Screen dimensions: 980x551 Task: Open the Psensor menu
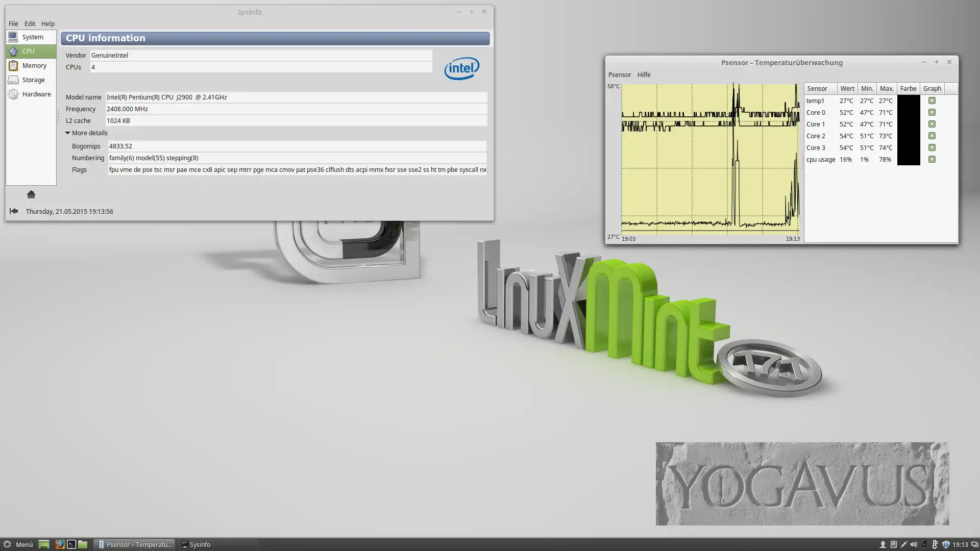tap(619, 74)
